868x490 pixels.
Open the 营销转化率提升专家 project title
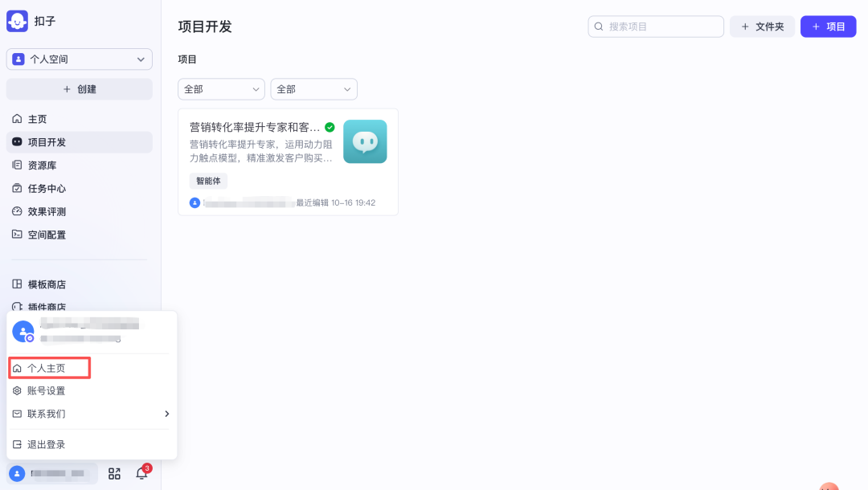[x=255, y=127]
